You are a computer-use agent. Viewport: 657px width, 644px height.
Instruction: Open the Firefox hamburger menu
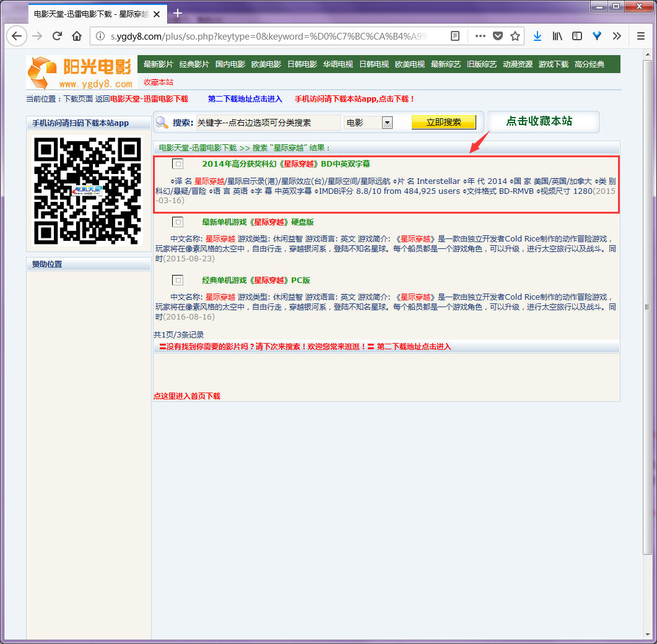coord(641,37)
